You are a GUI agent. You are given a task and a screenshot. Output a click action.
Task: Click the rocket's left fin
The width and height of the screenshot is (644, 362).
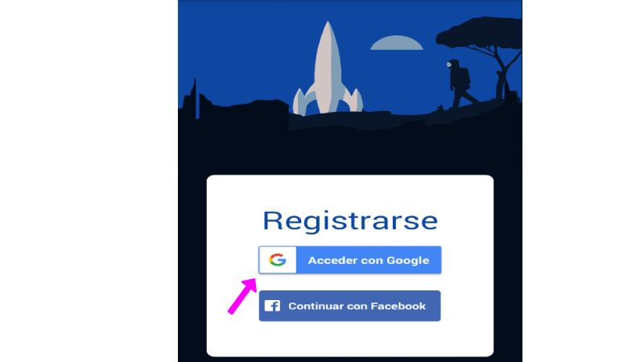pyautogui.click(x=303, y=101)
